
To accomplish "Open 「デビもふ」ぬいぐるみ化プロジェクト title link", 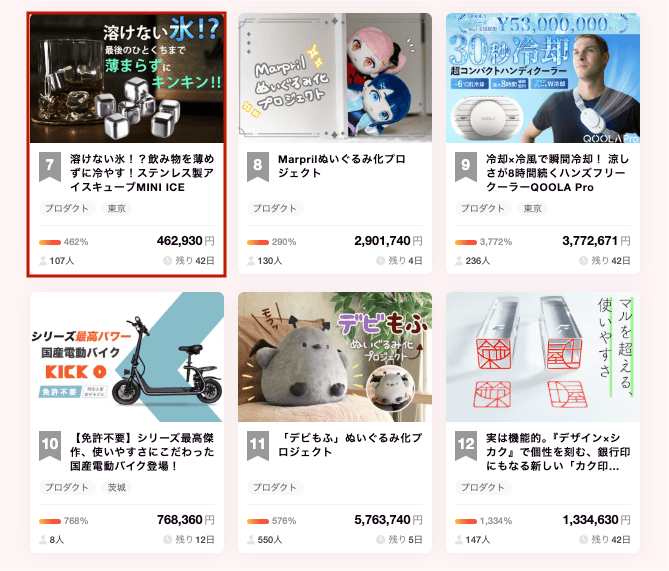I will pos(350,445).
